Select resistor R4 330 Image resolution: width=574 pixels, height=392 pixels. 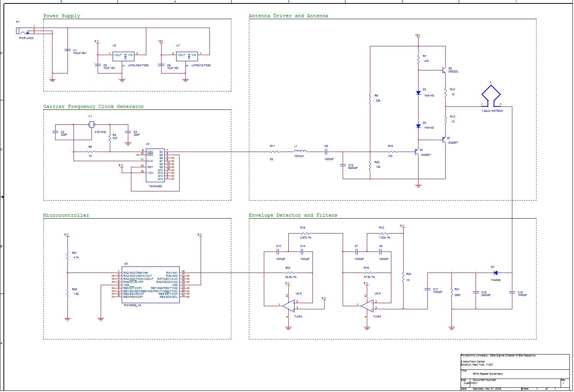click(x=110, y=138)
